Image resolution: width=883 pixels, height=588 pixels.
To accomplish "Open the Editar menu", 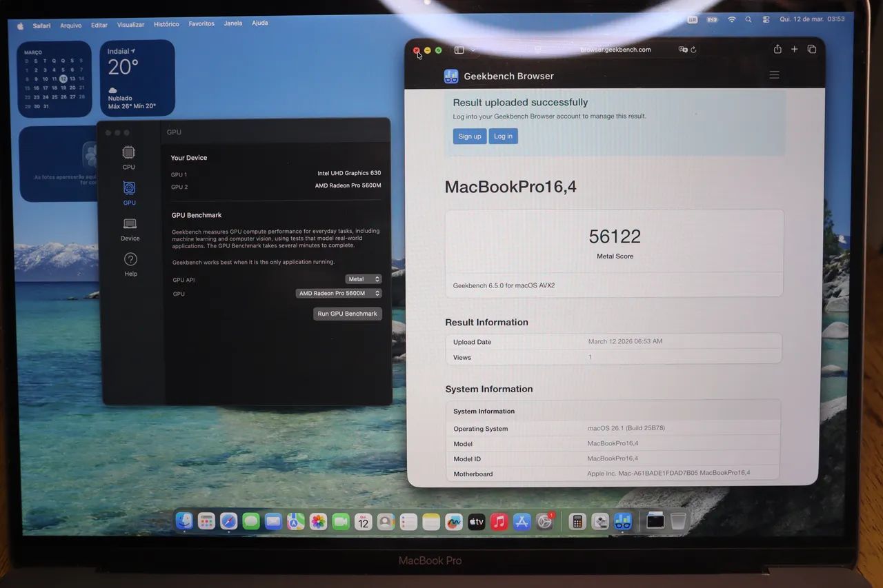I will [x=99, y=25].
